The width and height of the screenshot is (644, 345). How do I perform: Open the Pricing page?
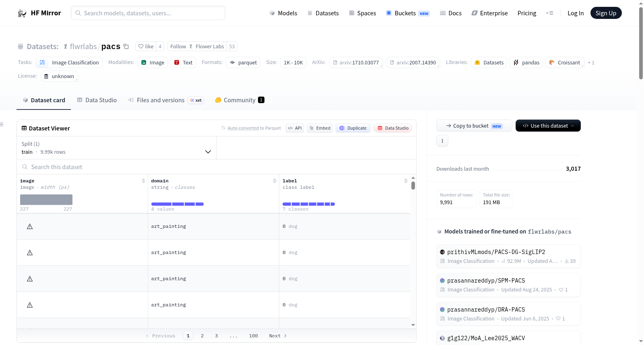click(527, 13)
